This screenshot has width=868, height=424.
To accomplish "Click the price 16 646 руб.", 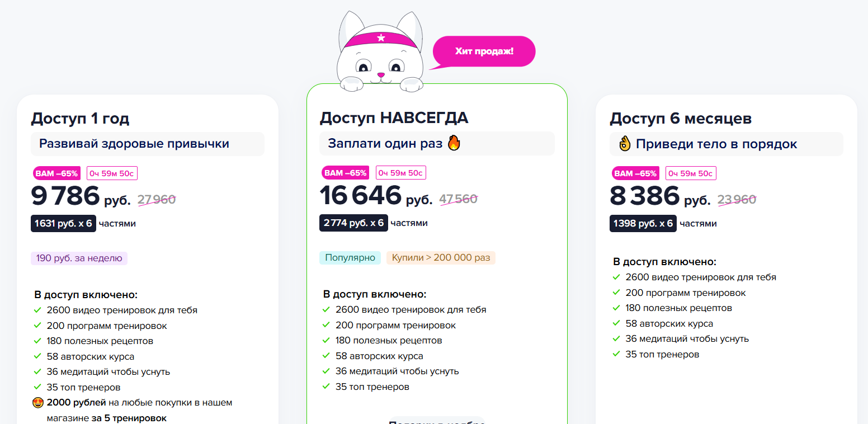I will pos(376,196).
